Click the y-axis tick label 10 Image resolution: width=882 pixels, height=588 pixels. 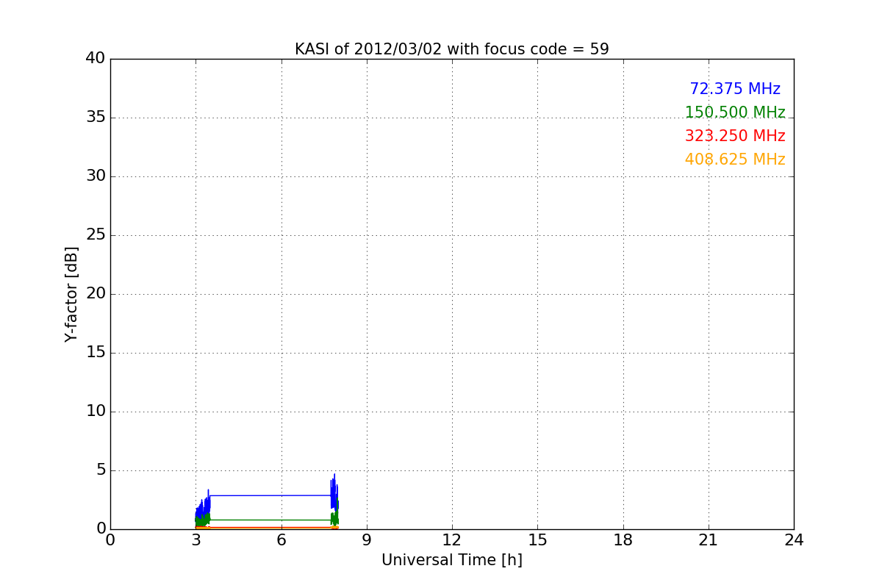96,412
